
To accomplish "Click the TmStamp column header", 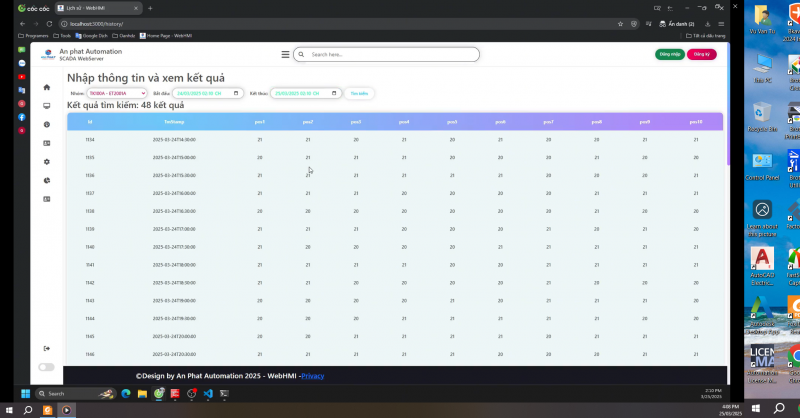I will pos(174,122).
